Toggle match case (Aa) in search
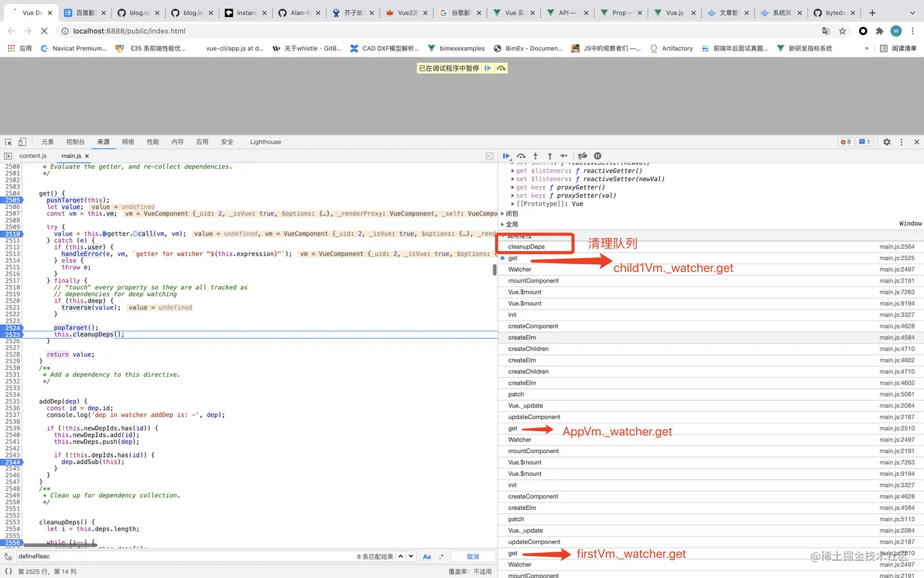The width and height of the screenshot is (924, 578). 427,557
